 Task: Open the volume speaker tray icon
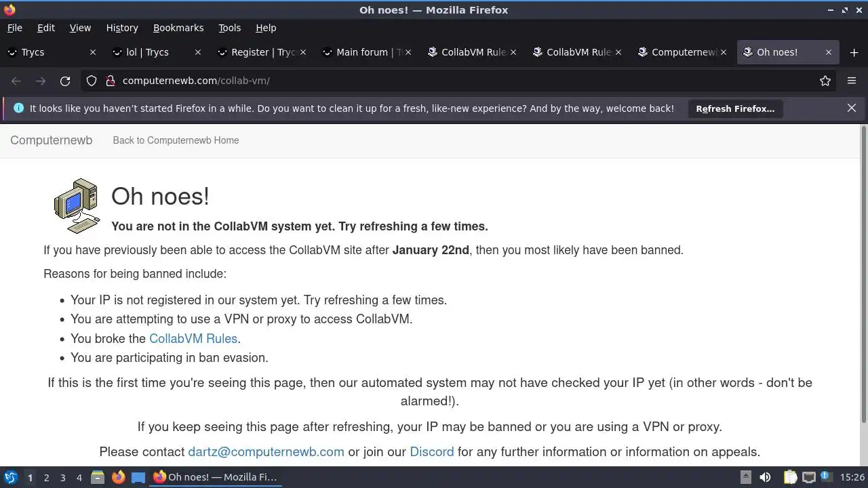(765, 477)
